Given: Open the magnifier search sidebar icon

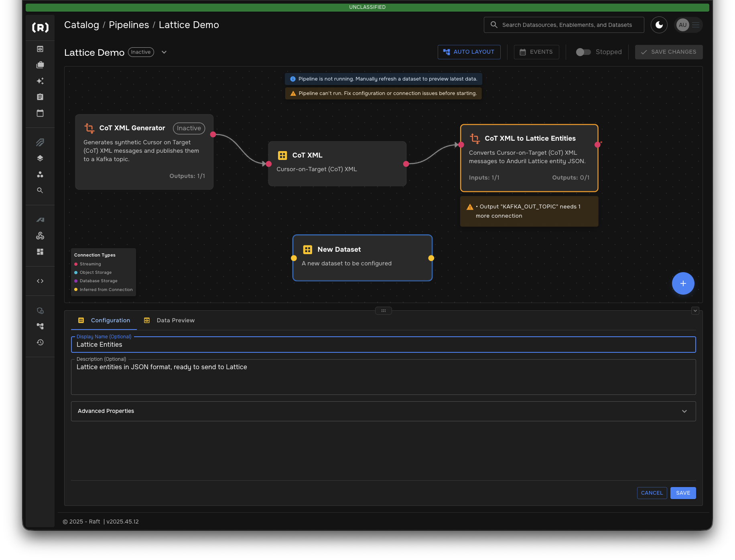Looking at the screenshot, I should pos(40,190).
